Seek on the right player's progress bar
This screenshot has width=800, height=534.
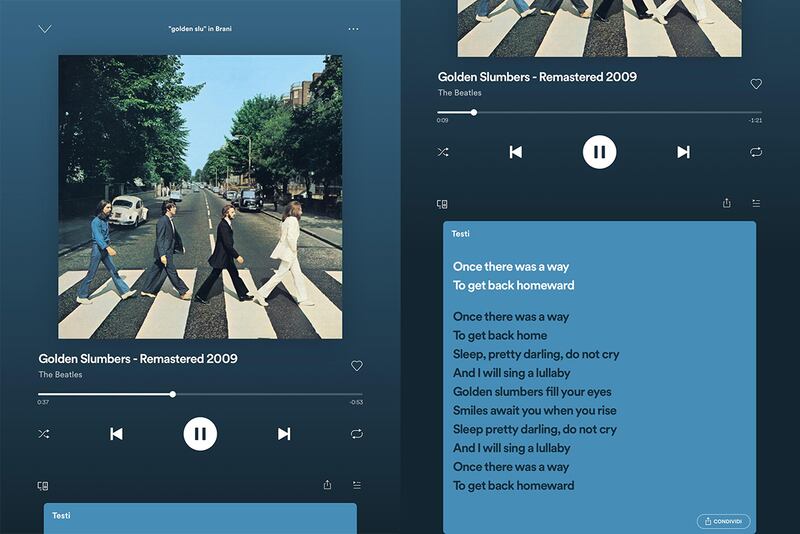pos(599,112)
